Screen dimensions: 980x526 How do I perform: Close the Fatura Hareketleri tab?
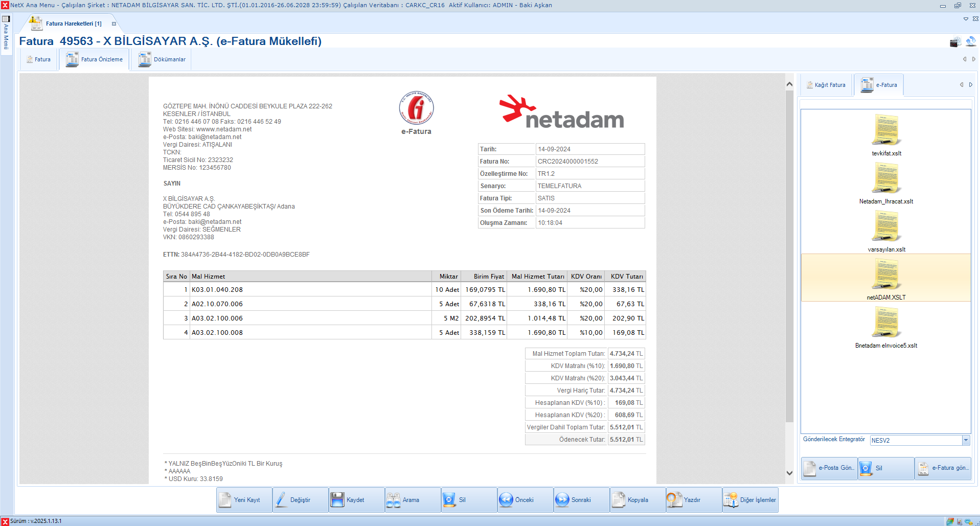coord(114,24)
